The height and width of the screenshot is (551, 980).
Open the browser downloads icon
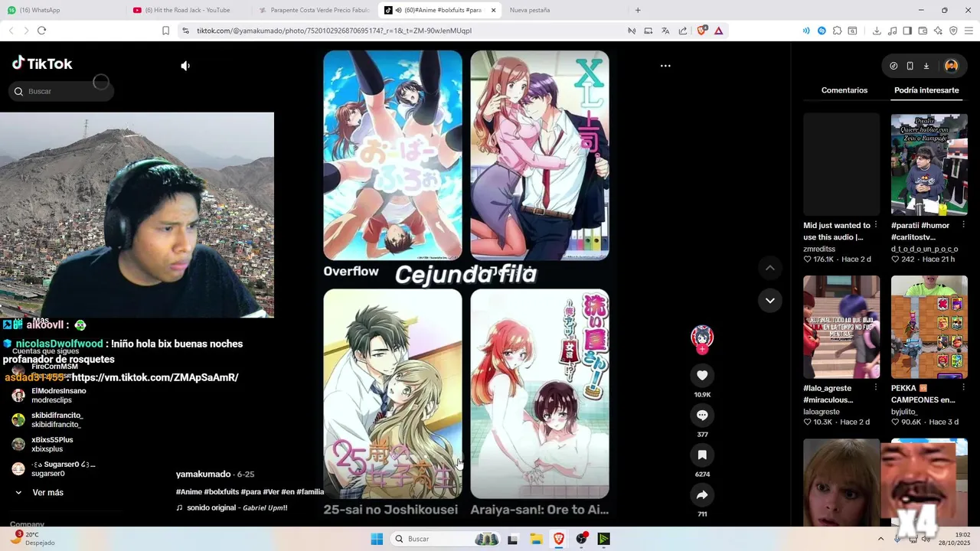[877, 31]
